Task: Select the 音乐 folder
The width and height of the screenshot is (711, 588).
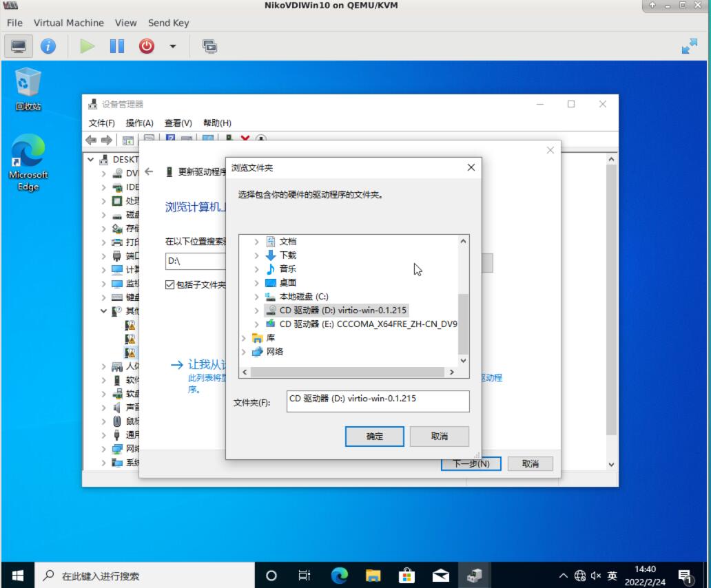Action: [287, 269]
